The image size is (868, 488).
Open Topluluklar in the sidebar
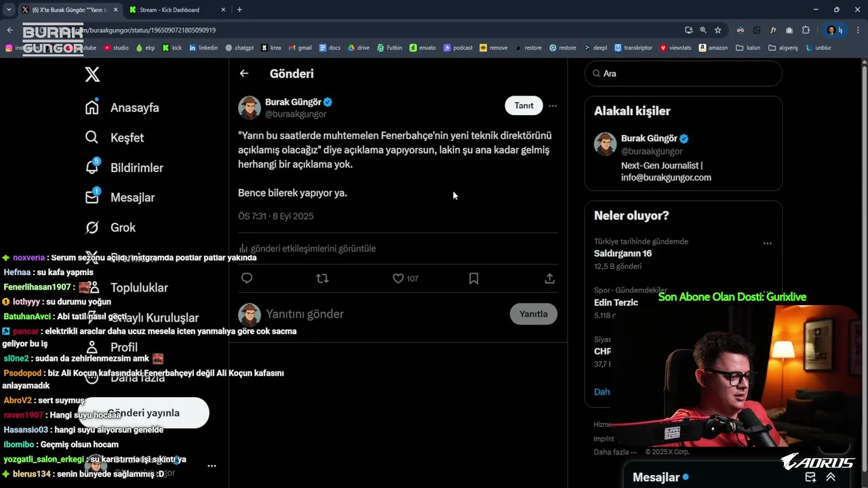click(x=127, y=287)
